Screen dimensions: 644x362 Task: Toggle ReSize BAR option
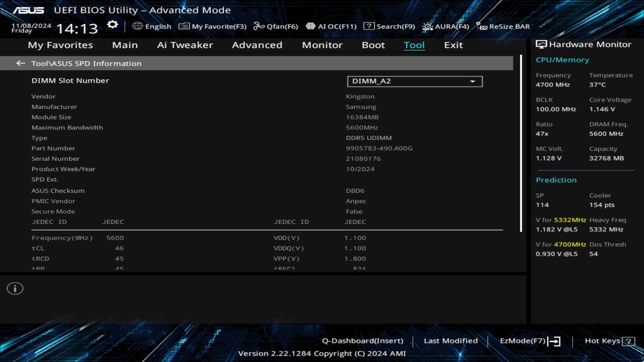[x=503, y=26]
